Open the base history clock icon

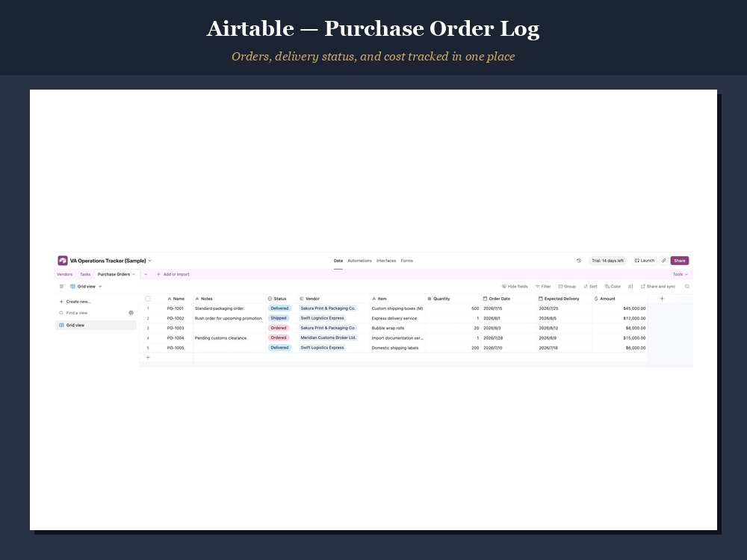579,261
